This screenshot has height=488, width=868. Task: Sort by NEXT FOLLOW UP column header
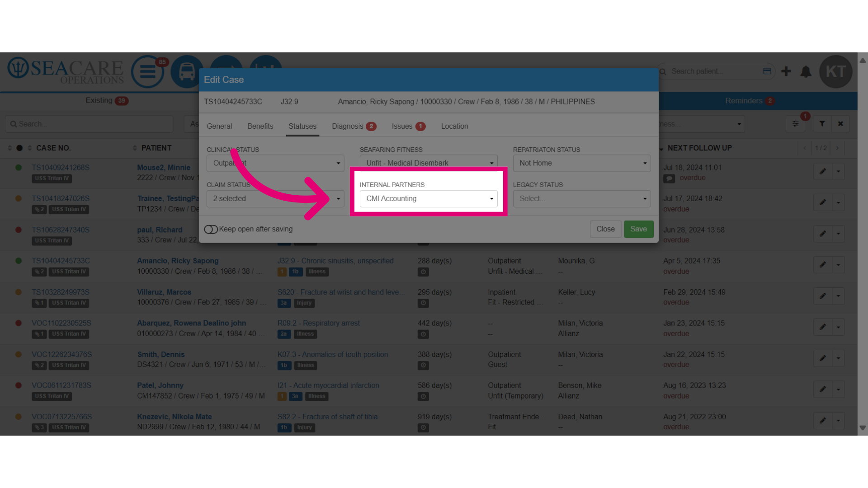pos(699,148)
